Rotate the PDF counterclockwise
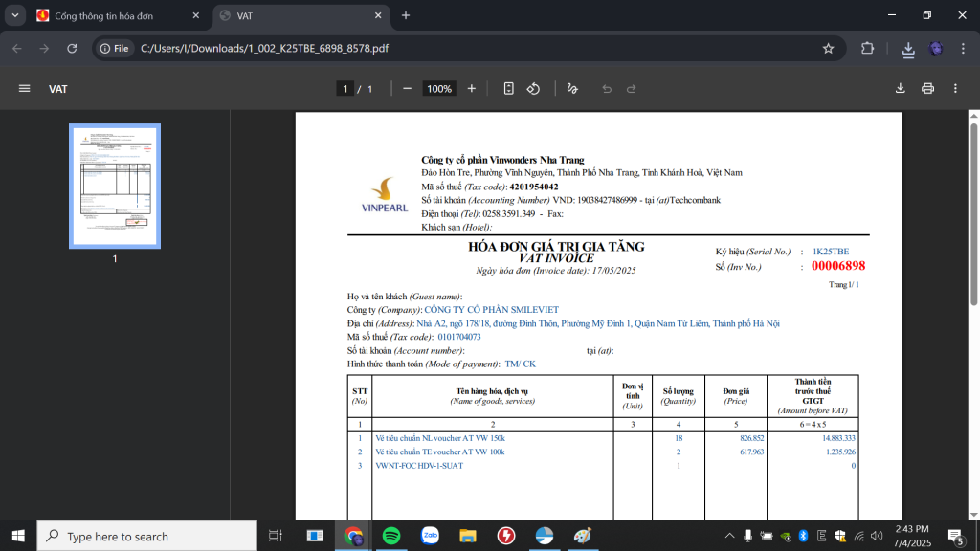980x551 pixels. coord(533,89)
